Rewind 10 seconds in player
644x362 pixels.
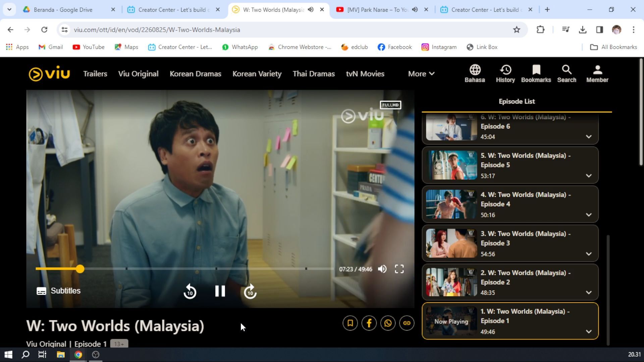(190, 291)
